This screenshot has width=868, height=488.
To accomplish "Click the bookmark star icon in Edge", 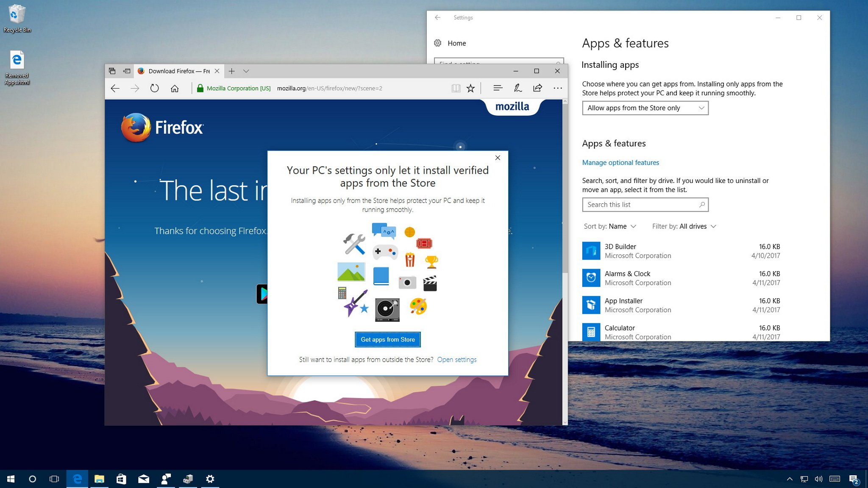I will coord(471,88).
